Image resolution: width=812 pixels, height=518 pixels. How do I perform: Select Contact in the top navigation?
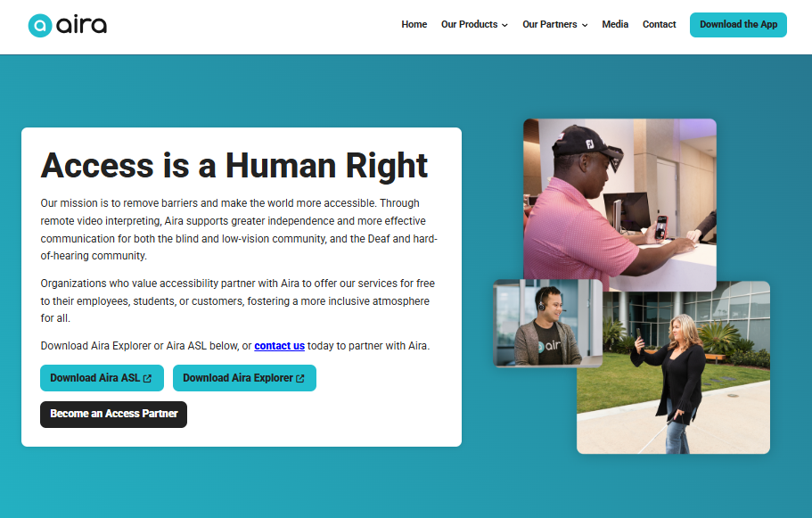[x=659, y=24]
